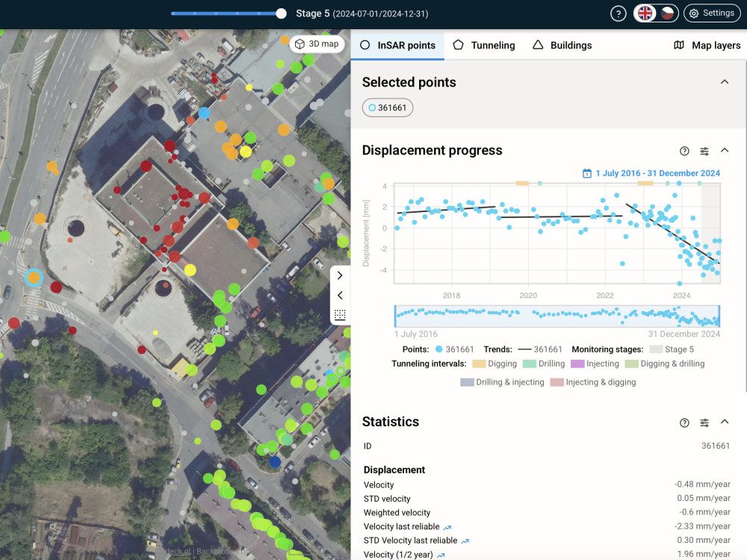Toggle Drilling & injecting legend entry
Screen dimensions: 747x560
point(502,382)
